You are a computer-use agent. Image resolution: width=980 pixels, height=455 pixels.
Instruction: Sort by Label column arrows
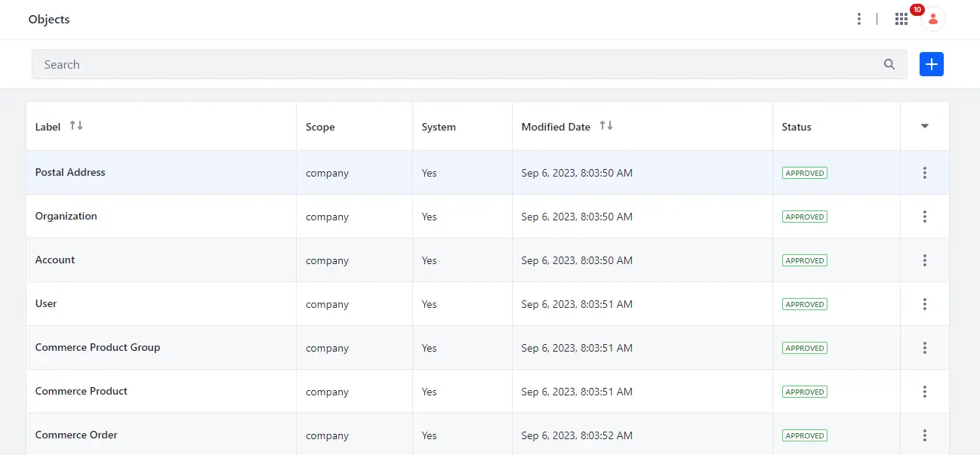[x=76, y=125]
